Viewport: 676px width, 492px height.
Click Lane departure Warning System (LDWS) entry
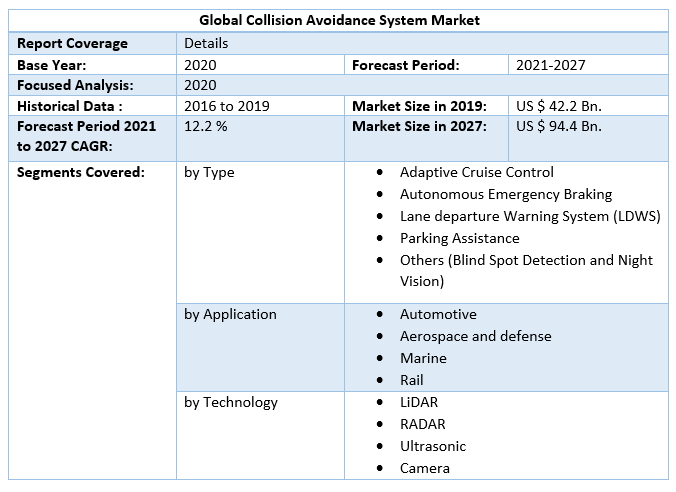click(x=517, y=216)
